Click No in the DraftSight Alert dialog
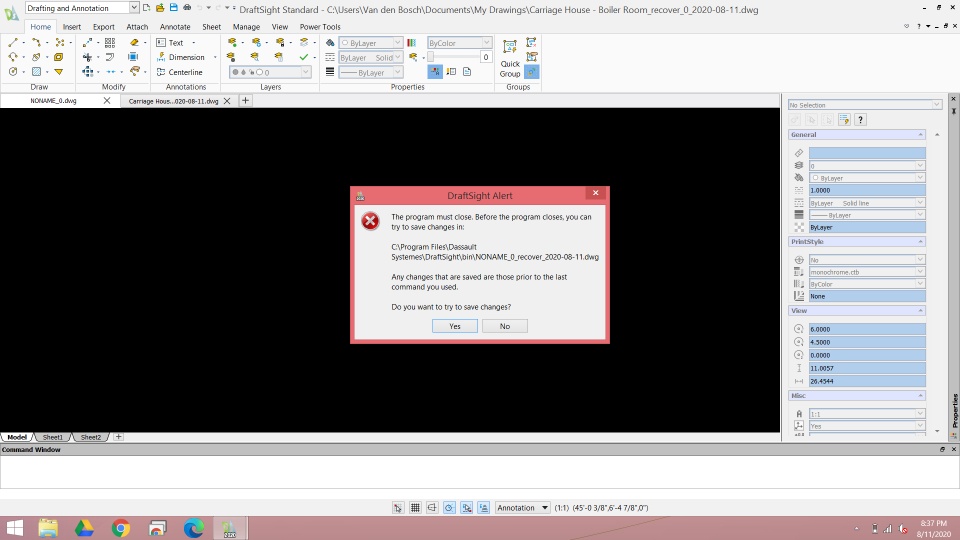 click(504, 326)
